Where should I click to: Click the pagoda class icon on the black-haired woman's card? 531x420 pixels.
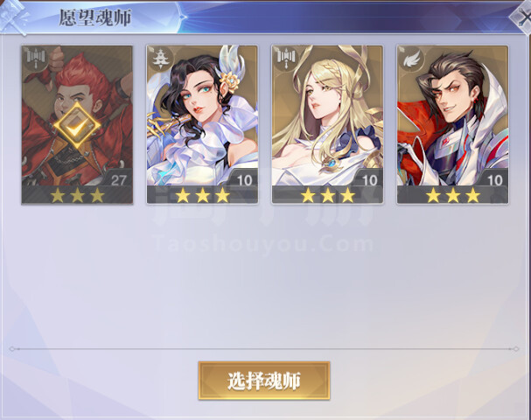(x=159, y=59)
